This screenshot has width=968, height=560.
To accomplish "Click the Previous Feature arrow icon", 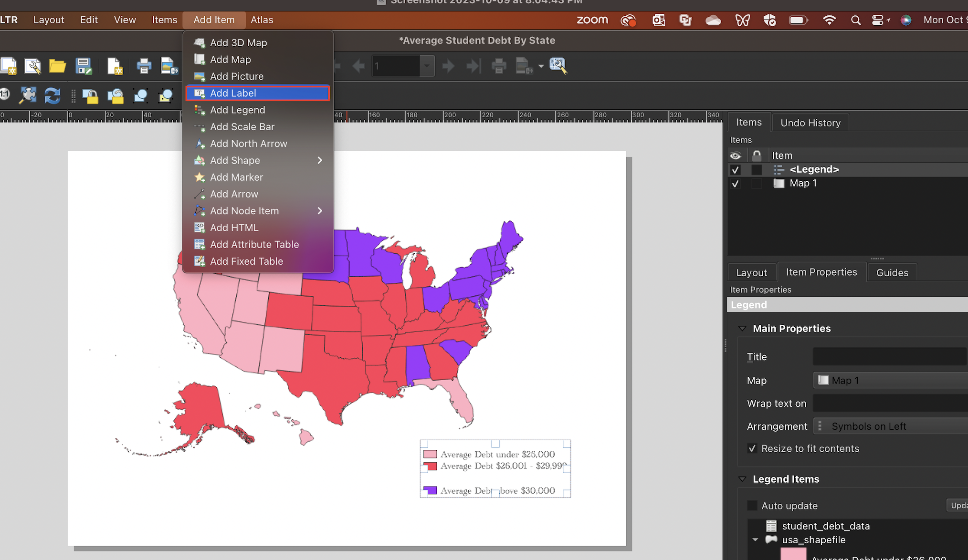I will point(358,66).
